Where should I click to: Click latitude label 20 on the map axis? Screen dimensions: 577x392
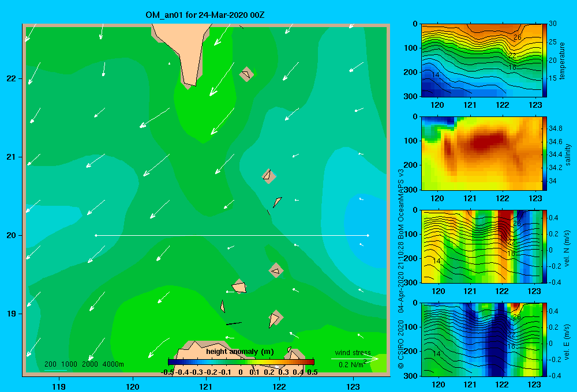tap(12, 235)
